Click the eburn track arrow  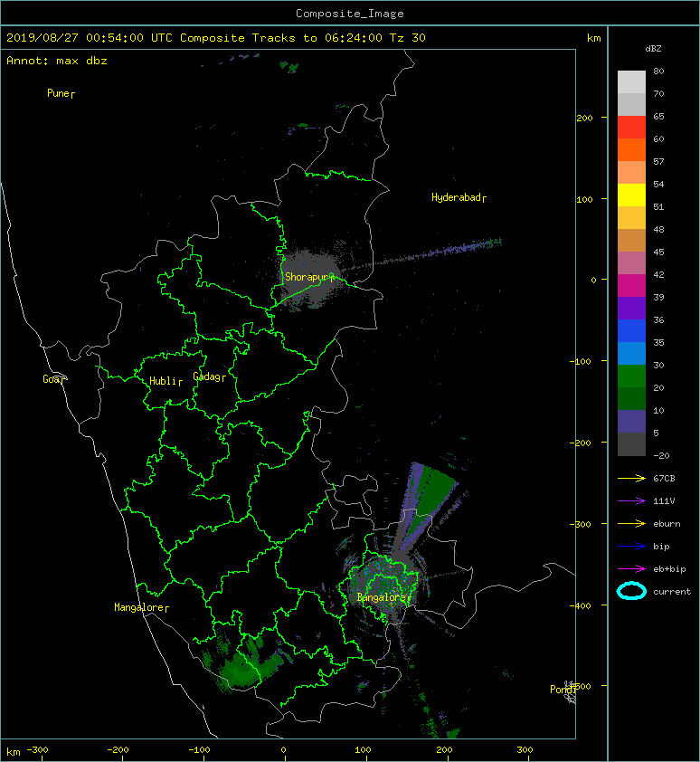[631, 523]
